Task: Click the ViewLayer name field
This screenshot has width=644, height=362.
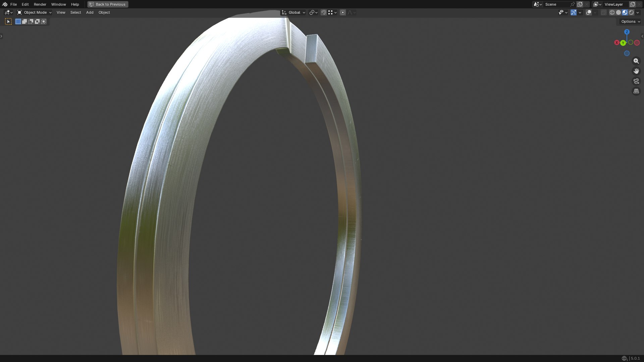Action: click(616, 4)
